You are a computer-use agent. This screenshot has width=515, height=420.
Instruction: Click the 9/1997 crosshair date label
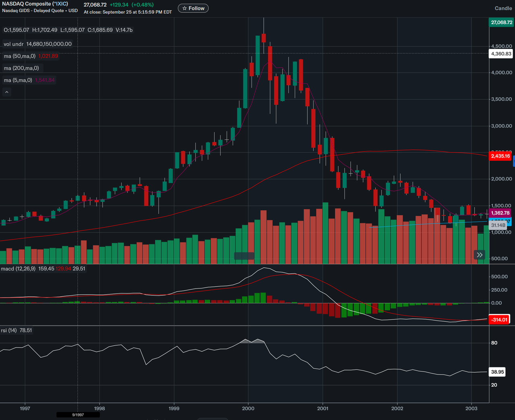pyautogui.click(x=78, y=415)
